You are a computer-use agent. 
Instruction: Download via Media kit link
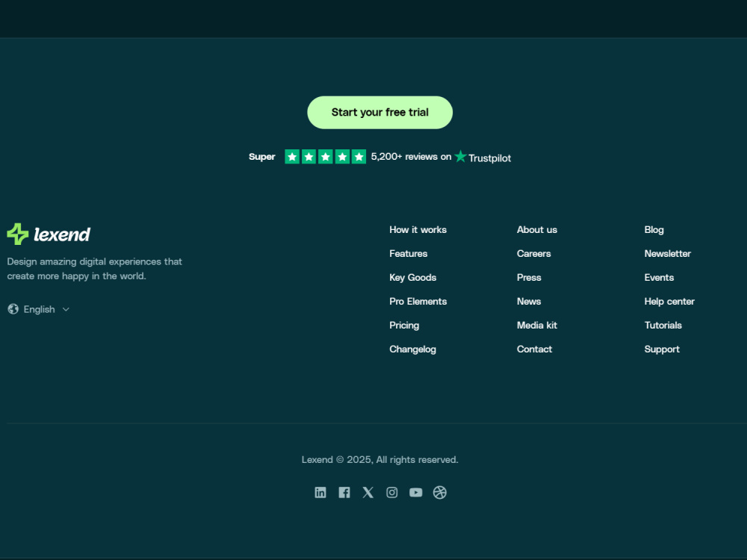[x=537, y=326]
